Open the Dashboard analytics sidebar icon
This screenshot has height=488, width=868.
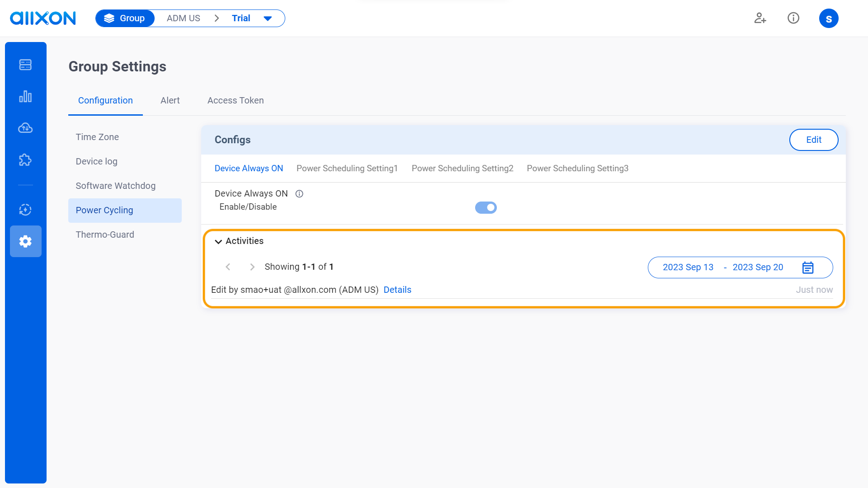coord(26,96)
